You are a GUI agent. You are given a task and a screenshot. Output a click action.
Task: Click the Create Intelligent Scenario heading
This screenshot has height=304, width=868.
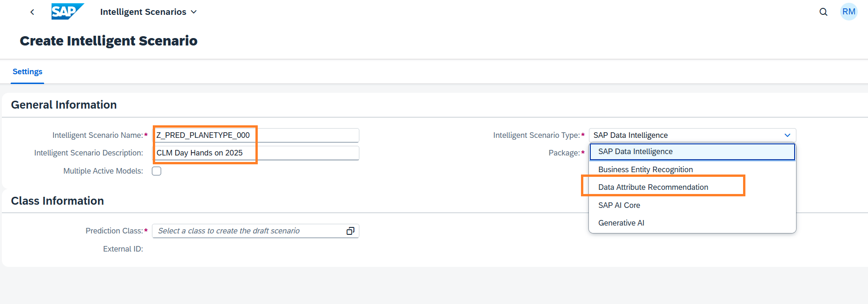(x=109, y=41)
